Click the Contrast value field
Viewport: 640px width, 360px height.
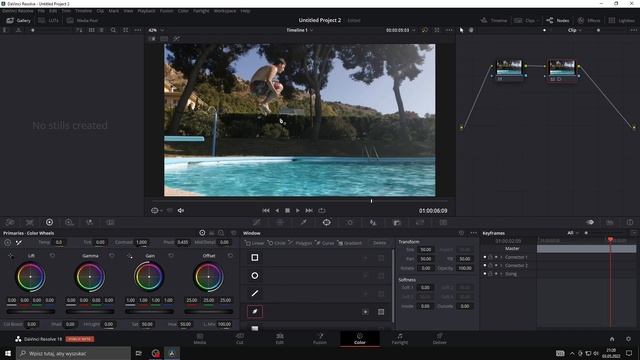[142, 242]
